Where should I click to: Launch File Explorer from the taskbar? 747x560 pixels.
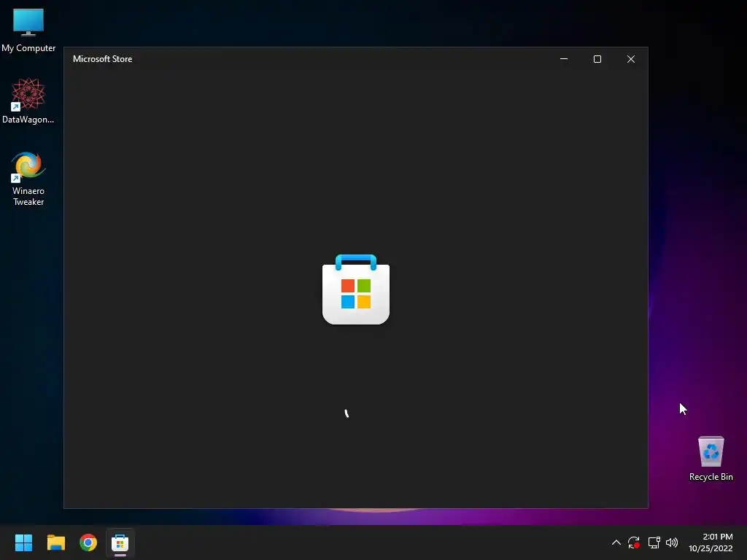coord(55,542)
